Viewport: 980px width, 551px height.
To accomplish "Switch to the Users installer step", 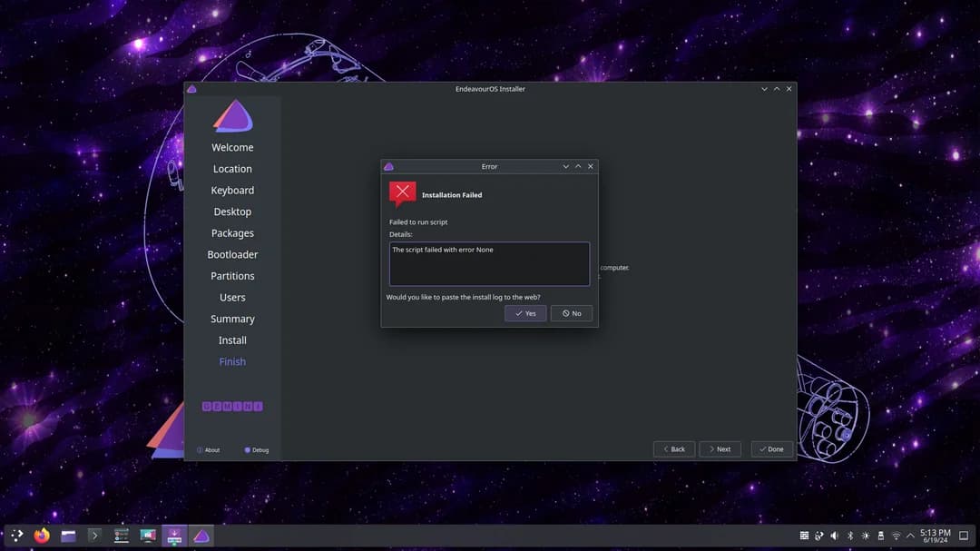I will [x=232, y=297].
